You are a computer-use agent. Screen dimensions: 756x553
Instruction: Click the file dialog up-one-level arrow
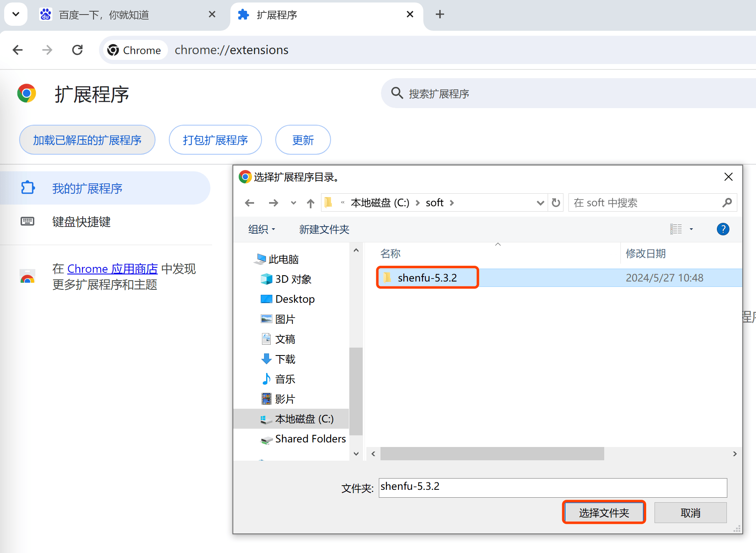click(x=310, y=203)
